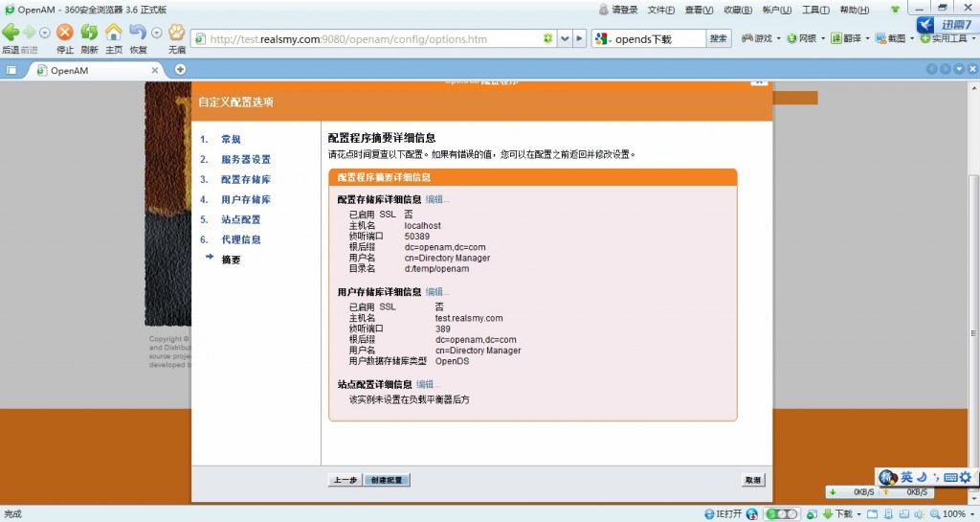980x522 pixels.
Task: Click the IME moon icon
Action: (922, 477)
